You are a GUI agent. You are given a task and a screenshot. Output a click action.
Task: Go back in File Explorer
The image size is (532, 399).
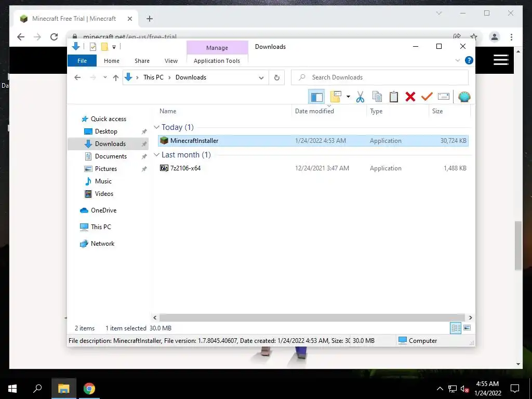[x=77, y=77]
